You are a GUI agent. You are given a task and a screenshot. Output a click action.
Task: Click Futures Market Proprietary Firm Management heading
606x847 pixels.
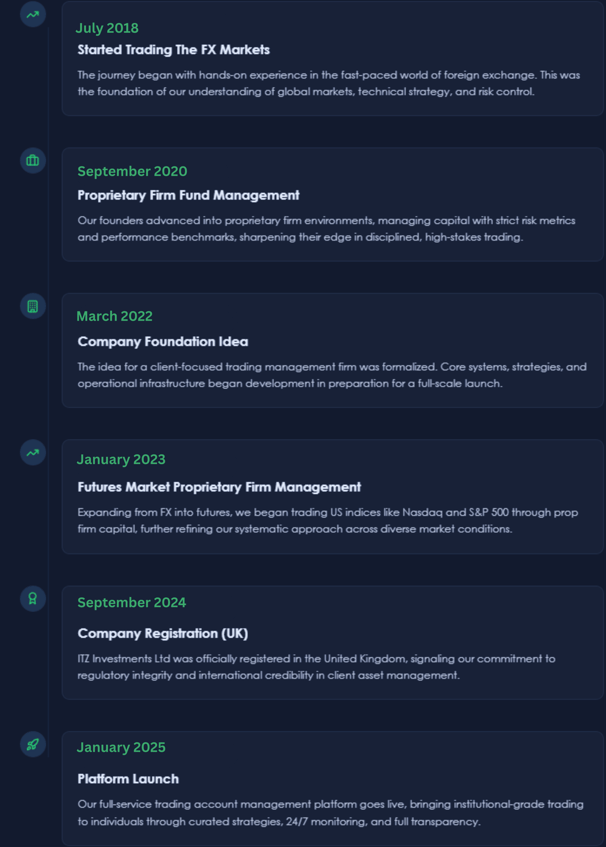[219, 487]
